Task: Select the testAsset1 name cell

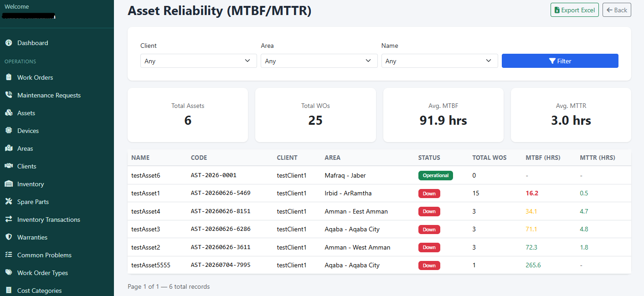Action: click(x=146, y=193)
